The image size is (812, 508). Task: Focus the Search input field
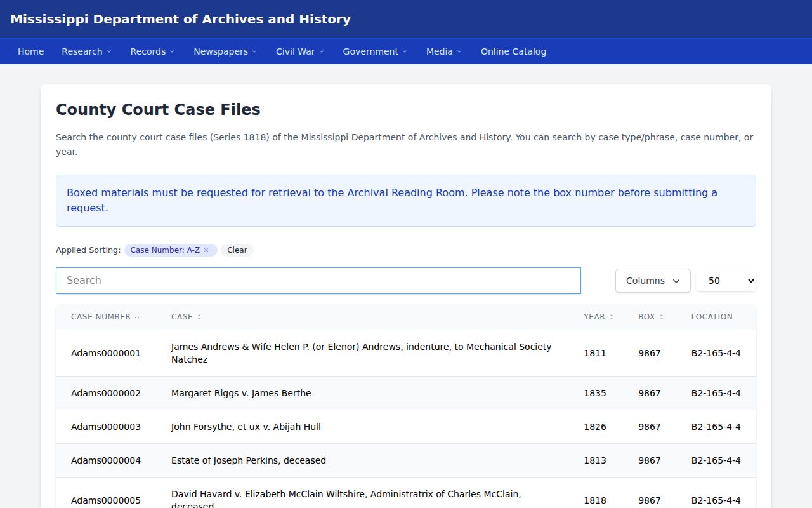click(318, 281)
